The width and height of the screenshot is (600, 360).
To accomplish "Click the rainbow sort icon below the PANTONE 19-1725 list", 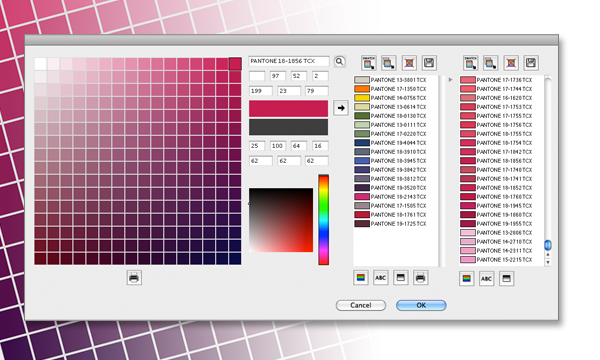I will 360,278.
